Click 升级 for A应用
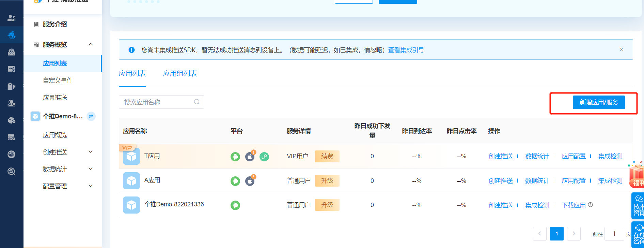The height and width of the screenshot is (248, 644). (x=327, y=181)
